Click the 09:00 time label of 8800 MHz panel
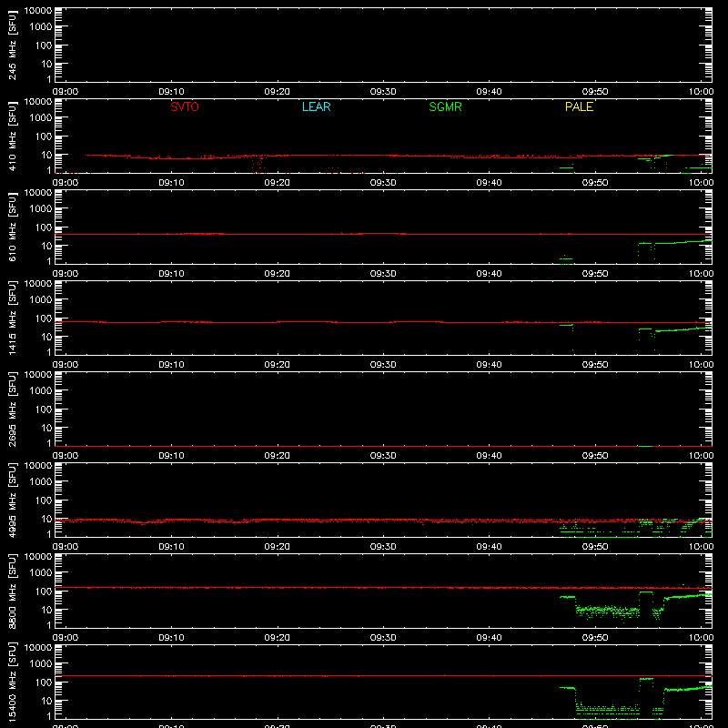 point(65,638)
